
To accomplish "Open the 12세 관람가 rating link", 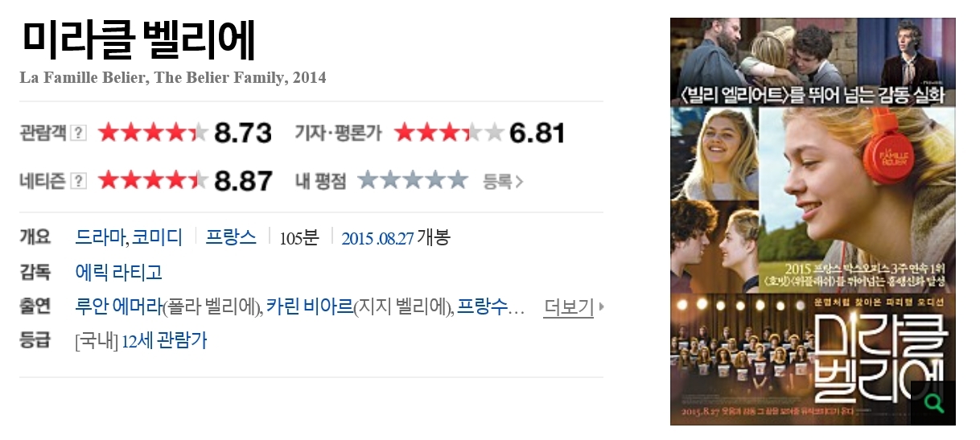I will [164, 340].
